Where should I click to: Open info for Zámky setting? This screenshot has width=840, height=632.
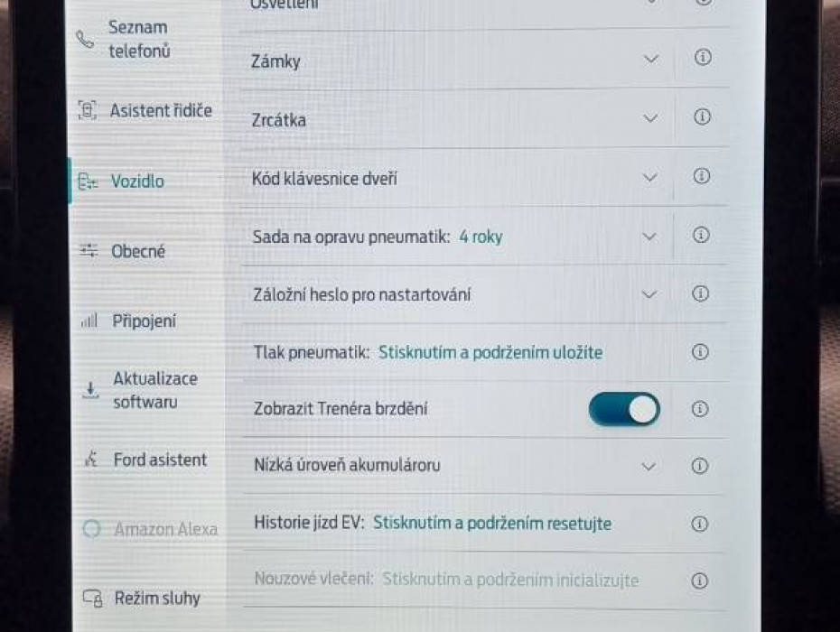(702, 58)
